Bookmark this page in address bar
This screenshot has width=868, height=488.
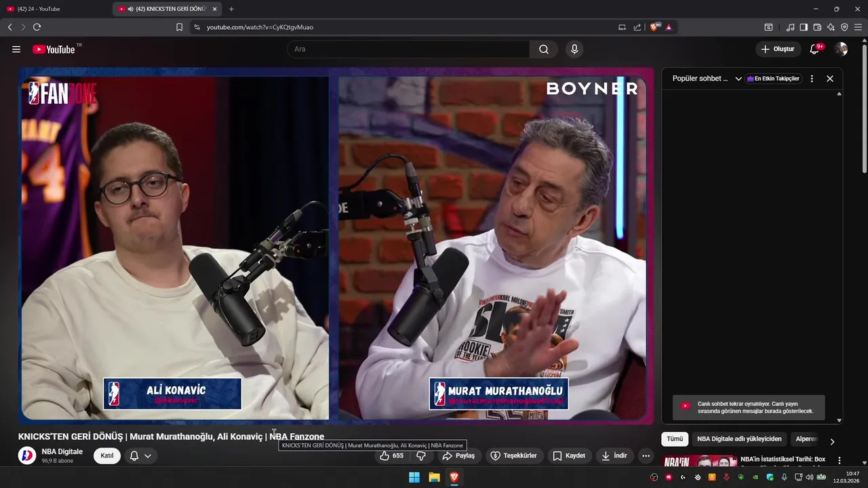click(x=179, y=27)
